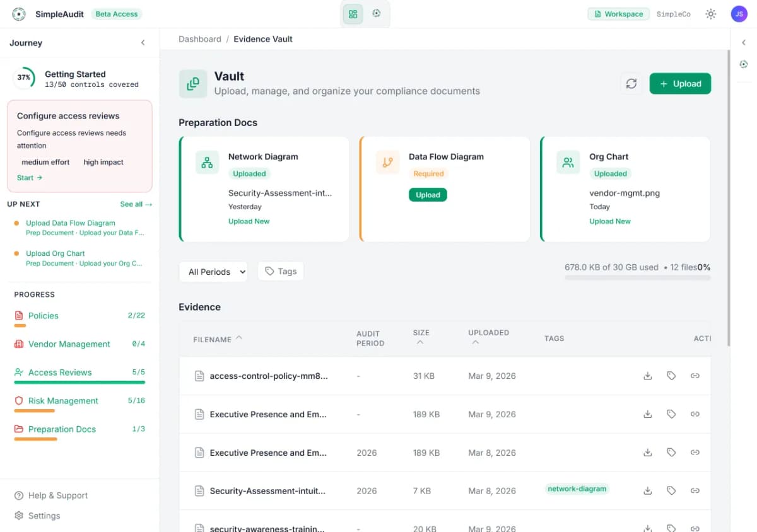Go to Dashboard breadcrumb
The image size is (757, 532).
200,39
